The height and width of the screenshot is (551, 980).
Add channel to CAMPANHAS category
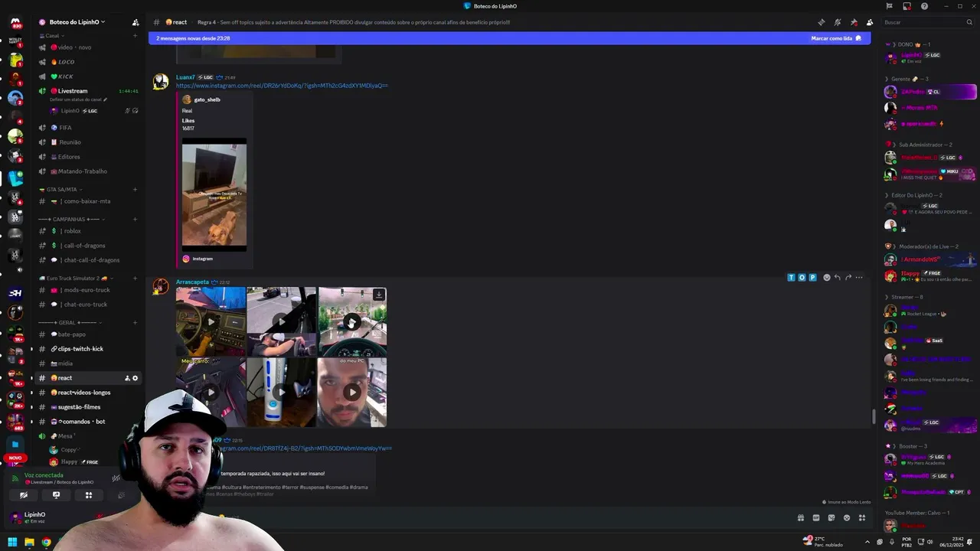[135, 219]
